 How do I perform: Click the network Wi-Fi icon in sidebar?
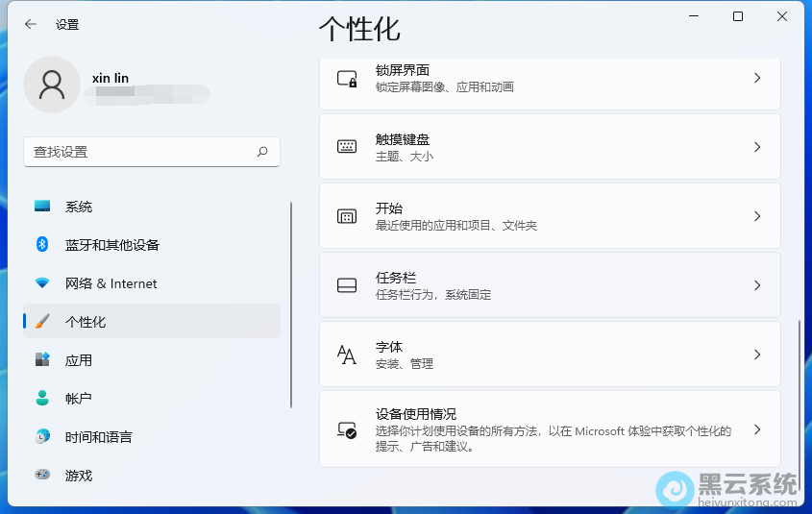pos(42,283)
